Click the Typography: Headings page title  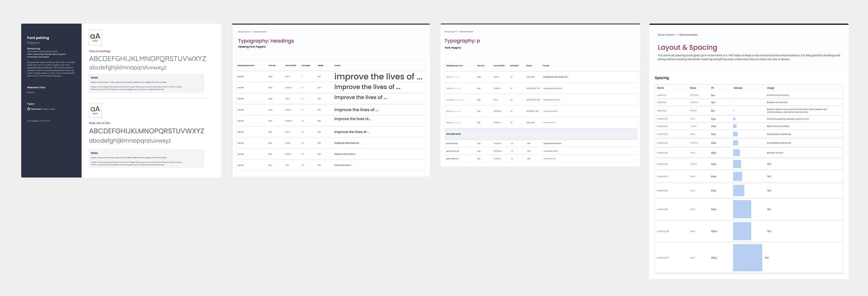tap(266, 41)
